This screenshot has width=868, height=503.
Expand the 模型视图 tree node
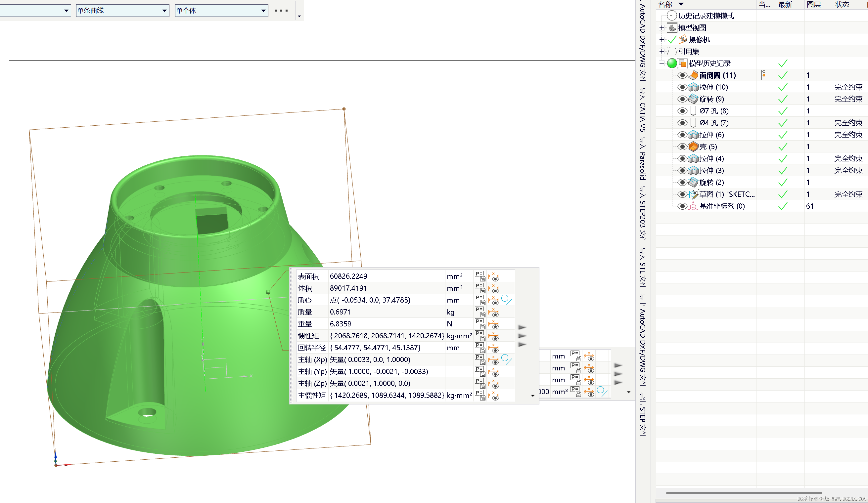tap(661, 27)
